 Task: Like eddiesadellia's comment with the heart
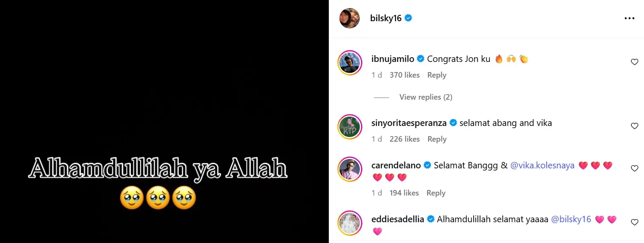(x=634, y=222)
